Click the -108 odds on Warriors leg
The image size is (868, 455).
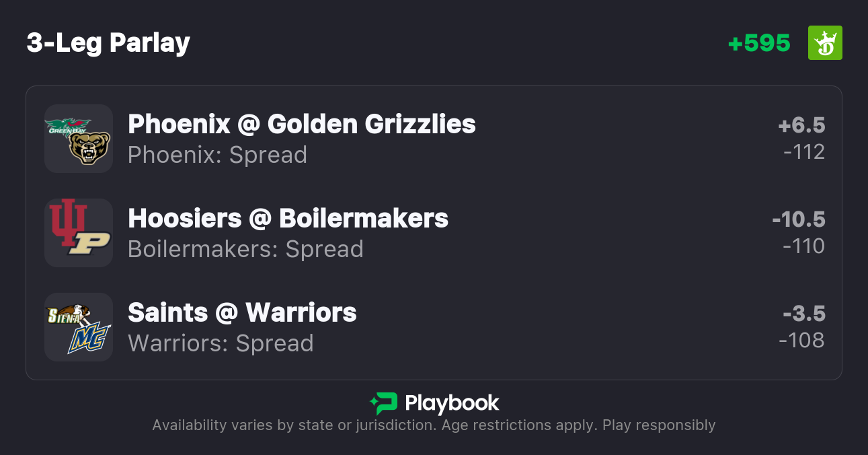click(802, 341)
